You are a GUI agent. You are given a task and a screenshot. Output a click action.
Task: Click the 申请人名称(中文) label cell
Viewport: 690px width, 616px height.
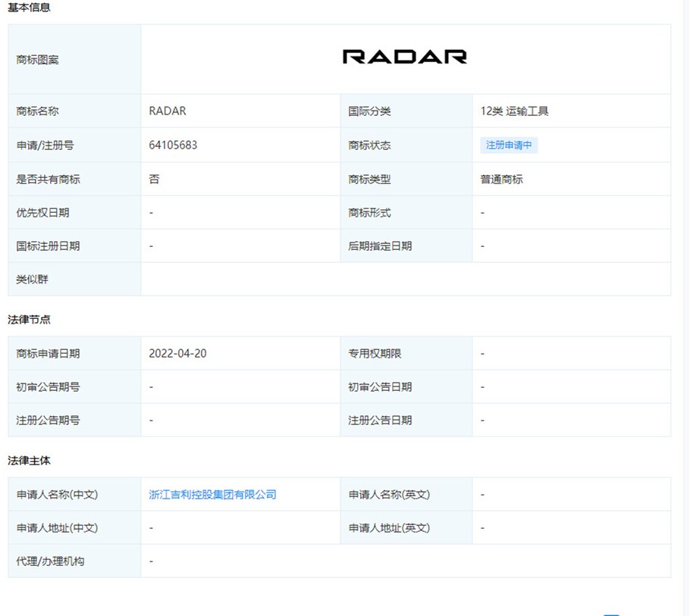tap(74, 495)
